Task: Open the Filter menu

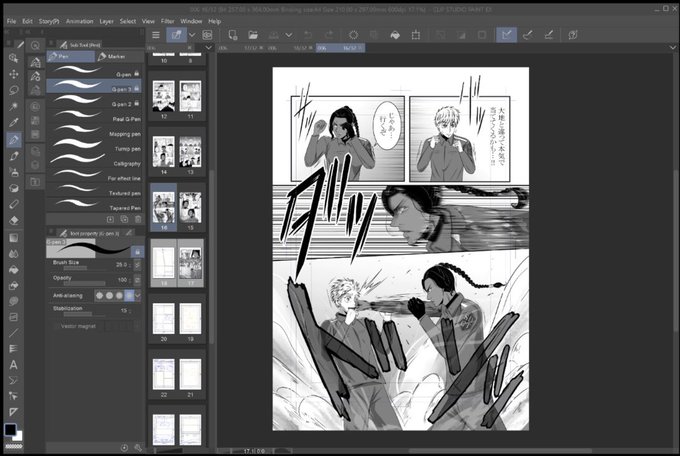Action: point(167,21)
